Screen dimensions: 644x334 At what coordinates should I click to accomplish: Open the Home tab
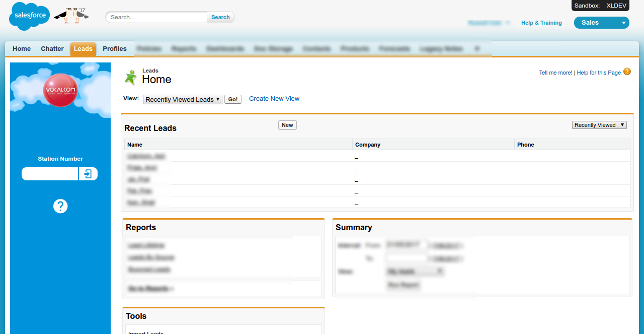[x=22, y=49]
